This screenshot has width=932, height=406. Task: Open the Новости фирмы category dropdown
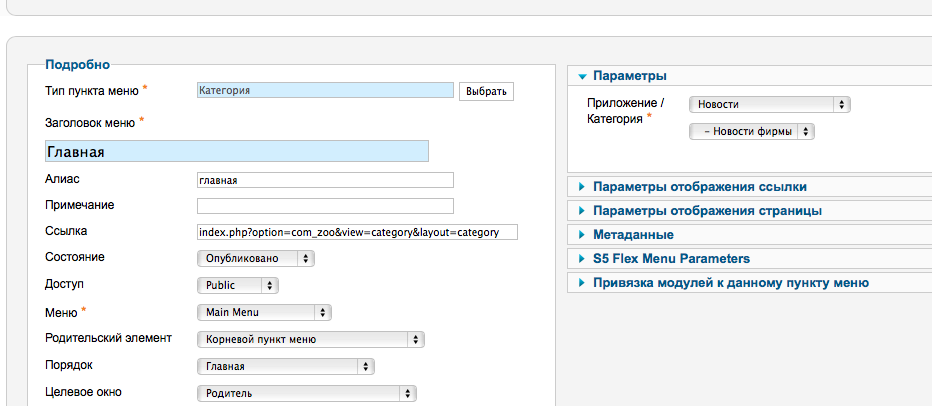[752, 132]
